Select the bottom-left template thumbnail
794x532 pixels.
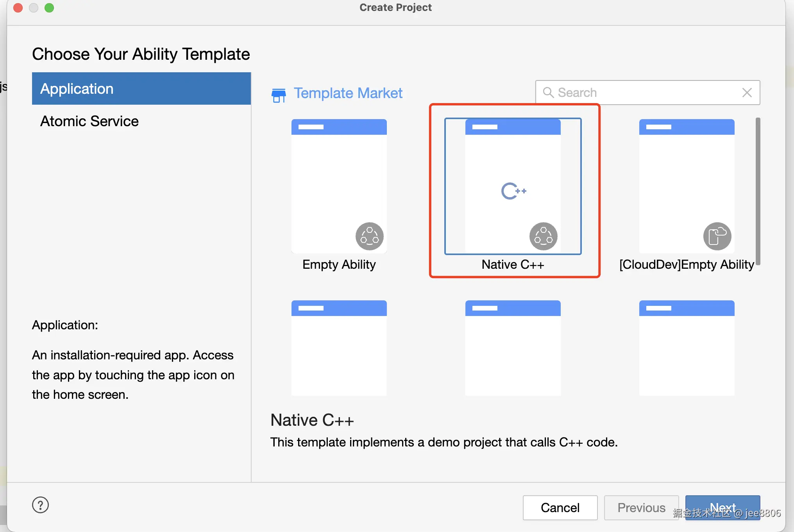pos(339,348)
